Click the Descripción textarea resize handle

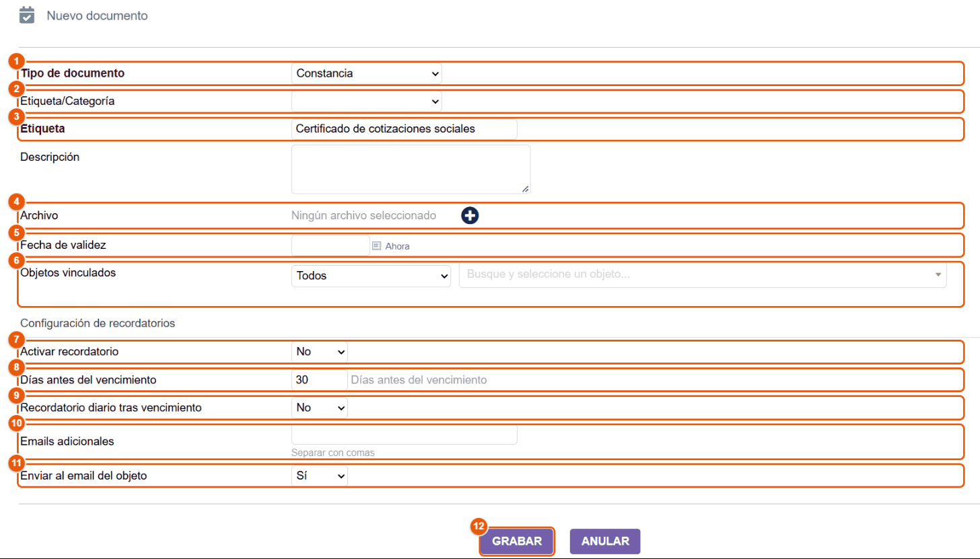click(525, 189)
